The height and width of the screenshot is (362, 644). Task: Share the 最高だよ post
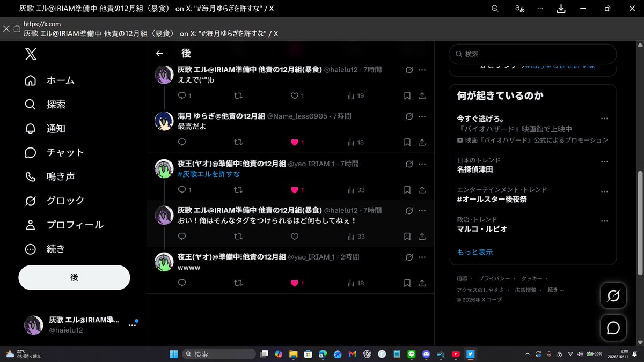pyautogui.click(x=422, y=142)
